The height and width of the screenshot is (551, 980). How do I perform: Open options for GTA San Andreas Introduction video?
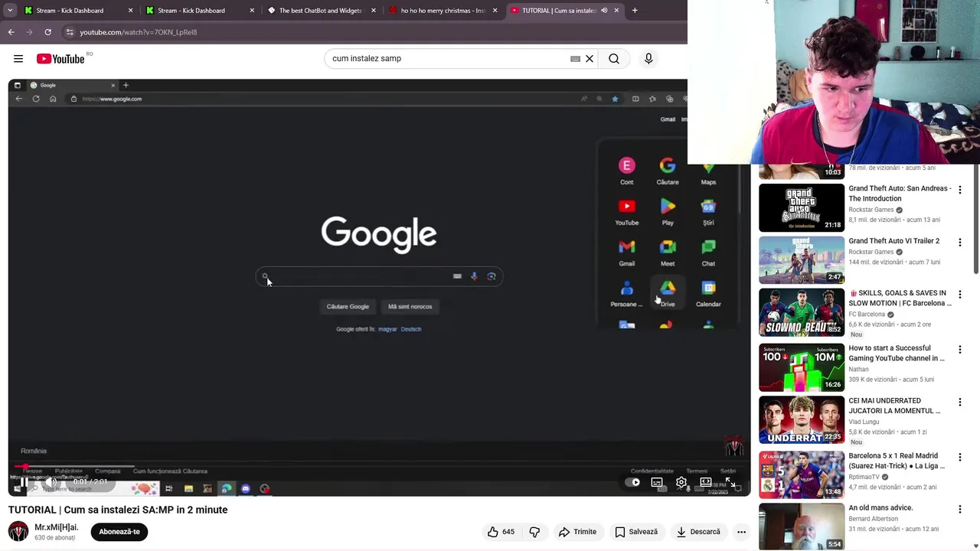point(959,190)
